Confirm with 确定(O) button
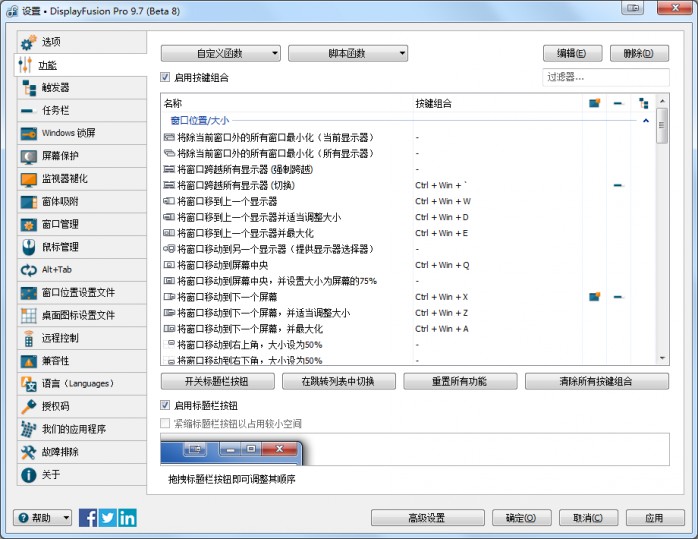This screenshot has width=698, height=539. [x=522, y=518]
